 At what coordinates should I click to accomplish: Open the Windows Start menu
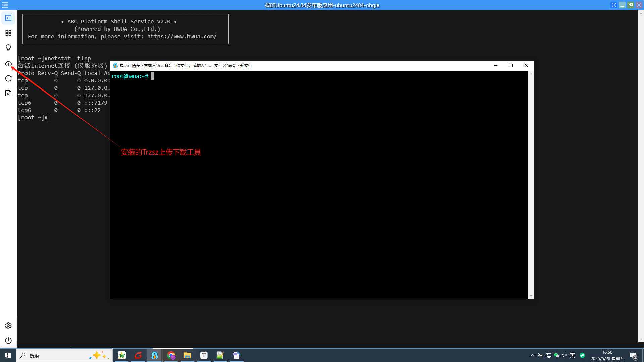tap(7, 355)
